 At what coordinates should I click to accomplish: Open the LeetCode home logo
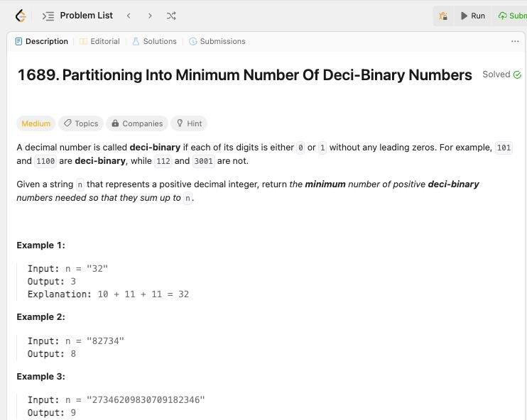point(21,16)
